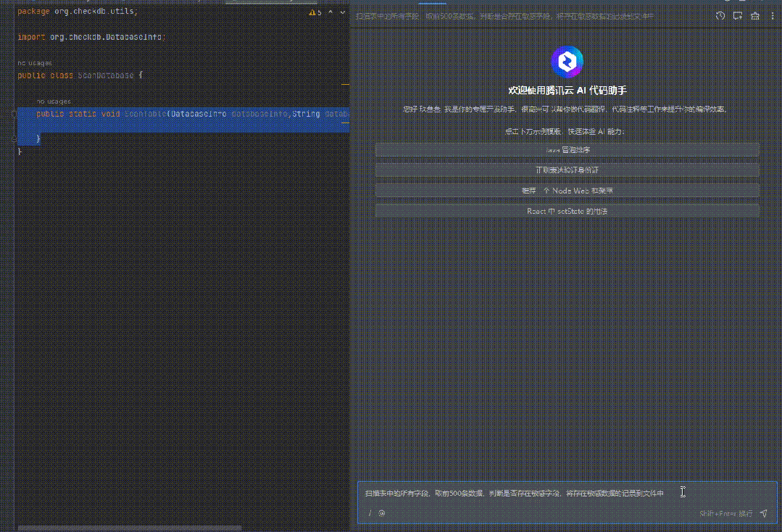Open the three-dot more options menu
Viewport: 782px width, 532px height.
pos(773,16)
